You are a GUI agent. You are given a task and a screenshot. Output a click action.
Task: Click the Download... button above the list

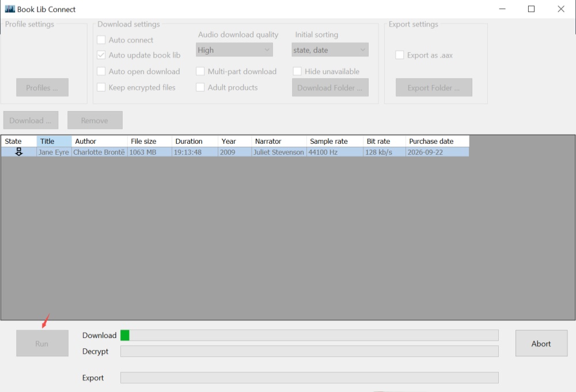(31, 120)
